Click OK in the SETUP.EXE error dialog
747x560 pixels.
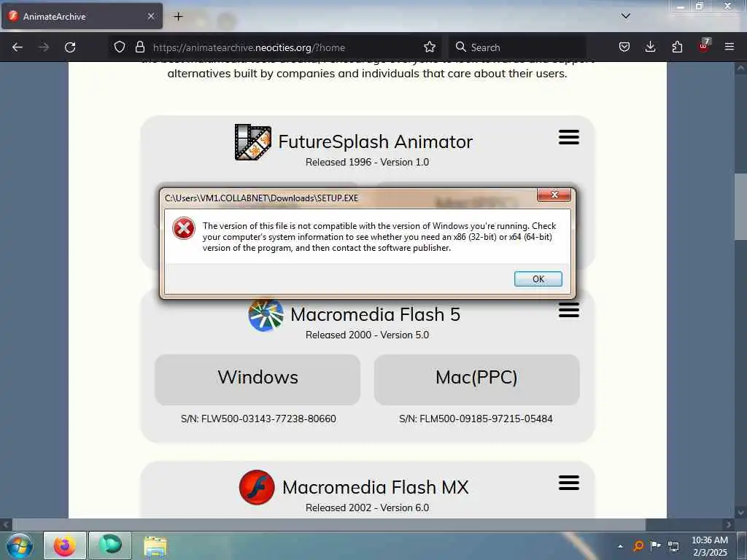[538, 279]
